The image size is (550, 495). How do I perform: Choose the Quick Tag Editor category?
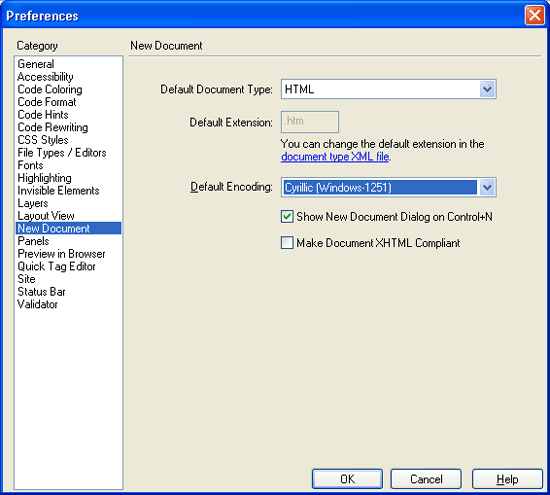(x=56, y=266)
